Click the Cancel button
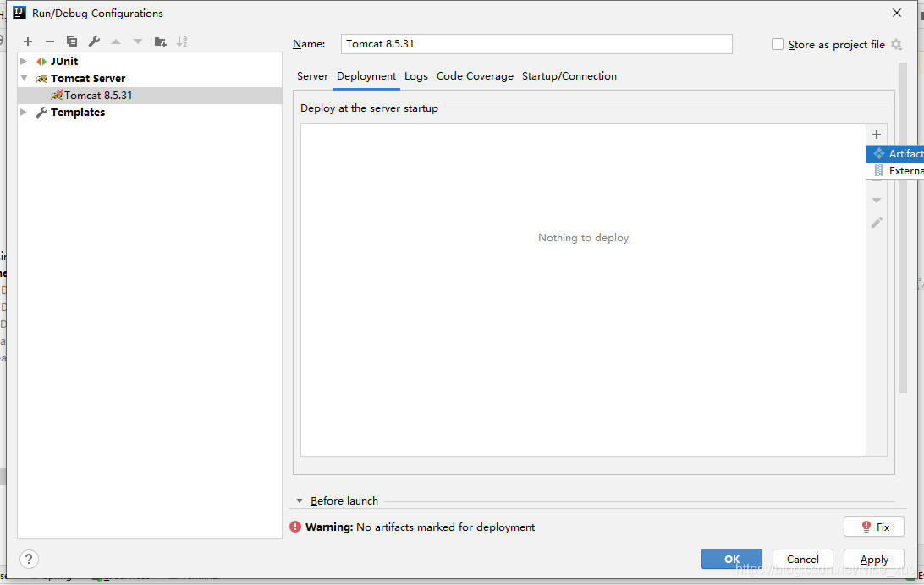This screenshot has height=585, width=924. click(x=803, y=559)
